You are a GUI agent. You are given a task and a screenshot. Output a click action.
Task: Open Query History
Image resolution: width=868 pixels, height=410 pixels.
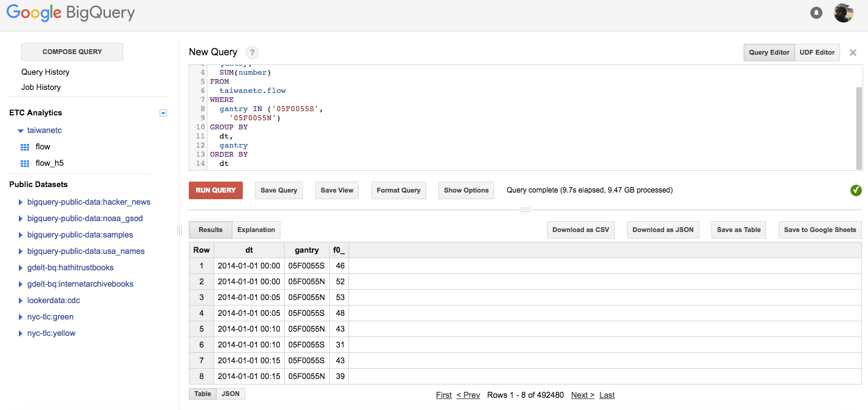coord(46,72)
